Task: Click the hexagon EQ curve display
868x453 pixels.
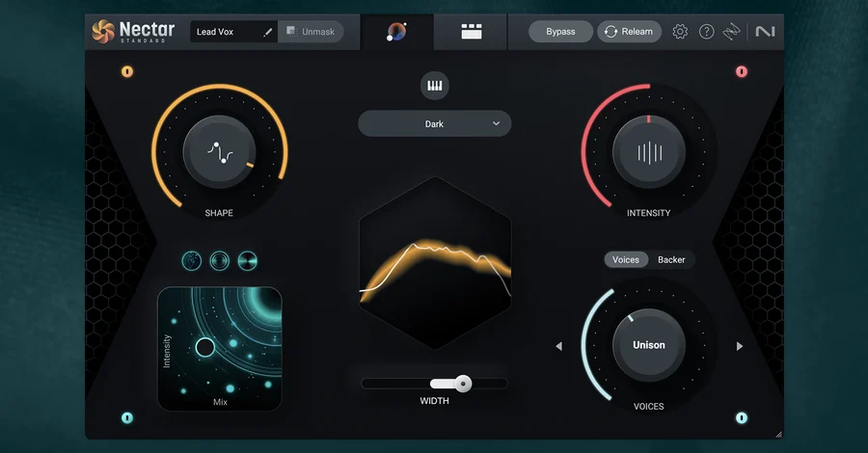Action: tap(435, 263)
